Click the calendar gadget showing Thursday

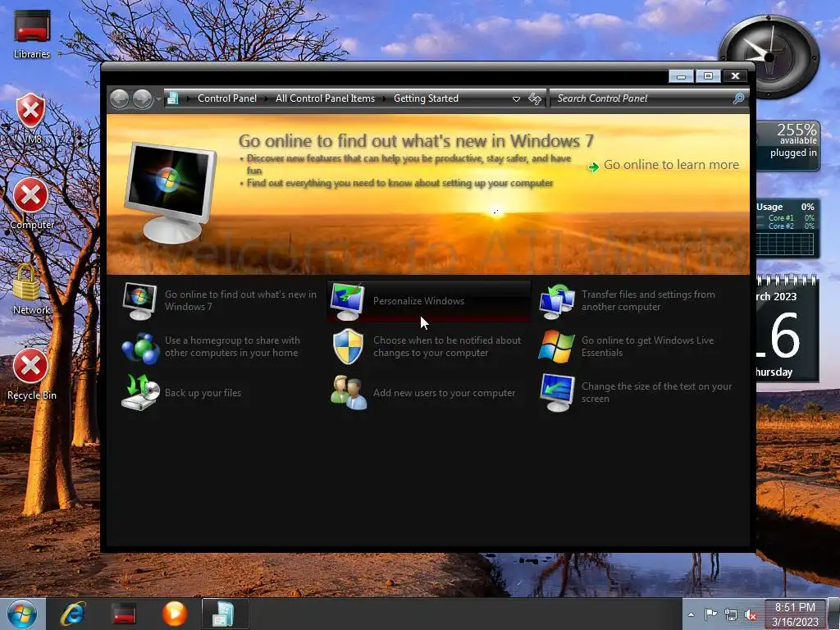pyautogui.click(x=787, y=328)
